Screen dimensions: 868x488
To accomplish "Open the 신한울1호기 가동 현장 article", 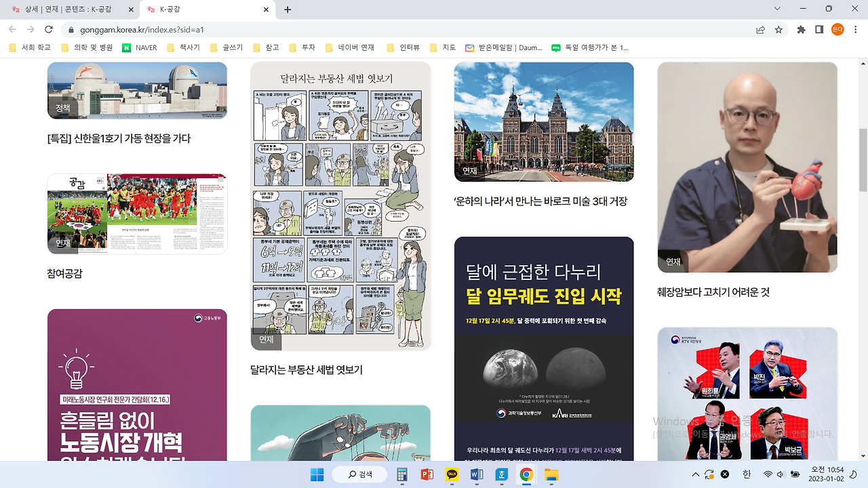I will pos(119,138).
